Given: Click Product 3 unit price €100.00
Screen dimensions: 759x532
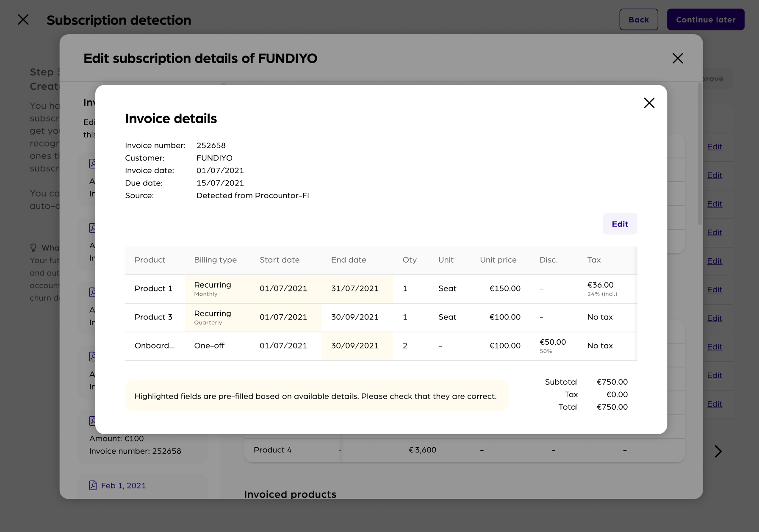Looking at the screenshot, I should tap(505, 317).
